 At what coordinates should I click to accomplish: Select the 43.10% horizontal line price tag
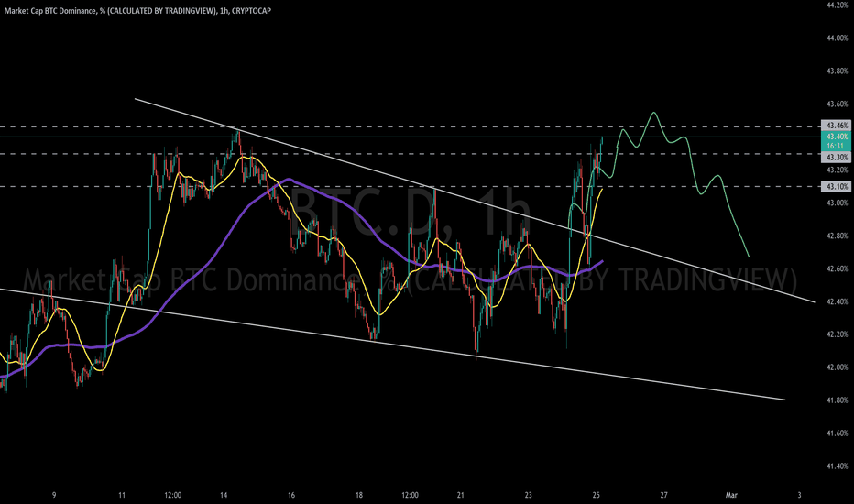[836, 186]
